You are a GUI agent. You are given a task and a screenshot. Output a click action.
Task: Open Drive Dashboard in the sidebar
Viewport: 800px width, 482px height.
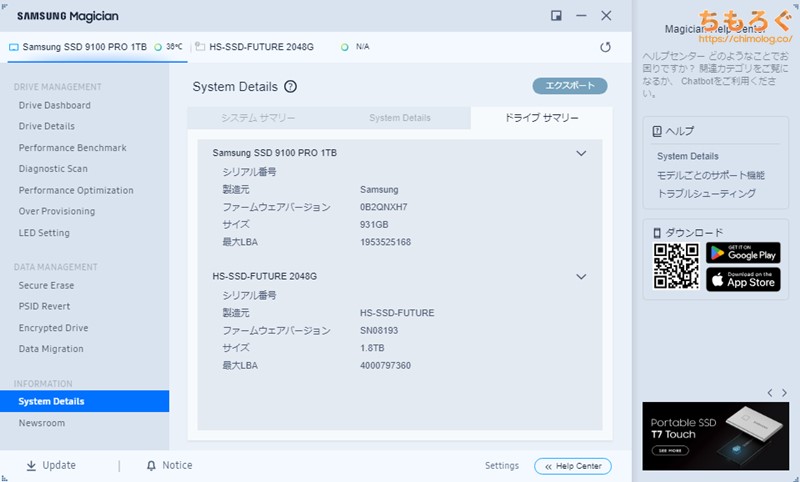click(55, 106)
